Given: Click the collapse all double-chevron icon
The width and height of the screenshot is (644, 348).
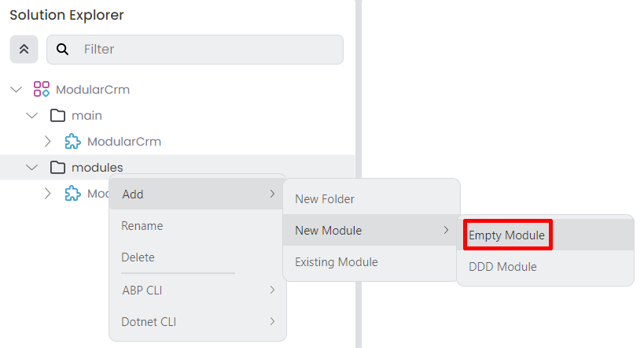Looking at the screenshot, I should (24, 49).
